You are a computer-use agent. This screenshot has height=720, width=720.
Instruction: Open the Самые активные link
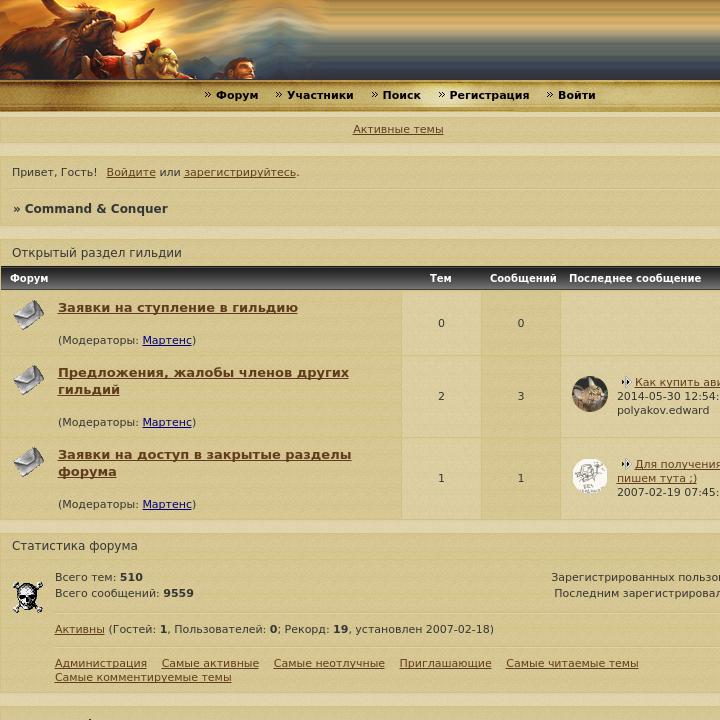pos(210,663)
